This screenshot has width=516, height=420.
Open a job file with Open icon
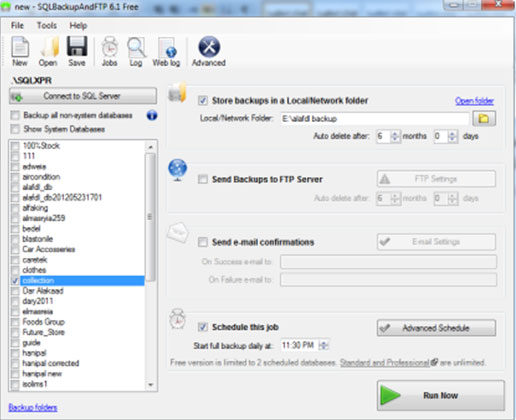49,52
